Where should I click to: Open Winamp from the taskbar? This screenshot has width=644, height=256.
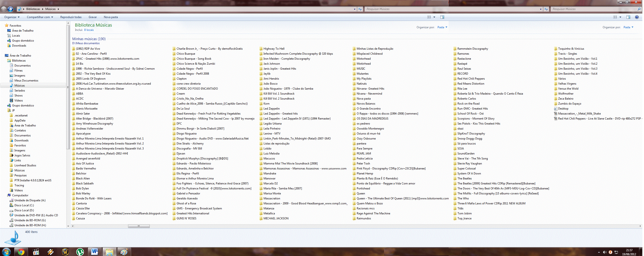point(51,252)
